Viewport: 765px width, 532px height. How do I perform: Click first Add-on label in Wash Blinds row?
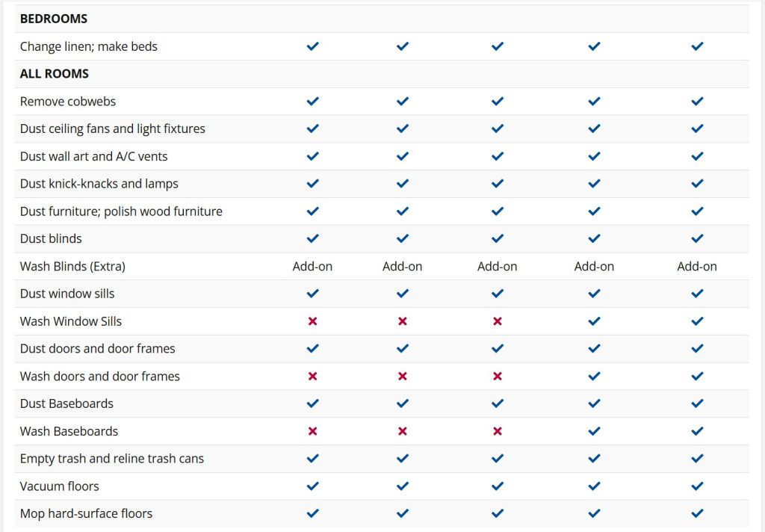(312, 267)
